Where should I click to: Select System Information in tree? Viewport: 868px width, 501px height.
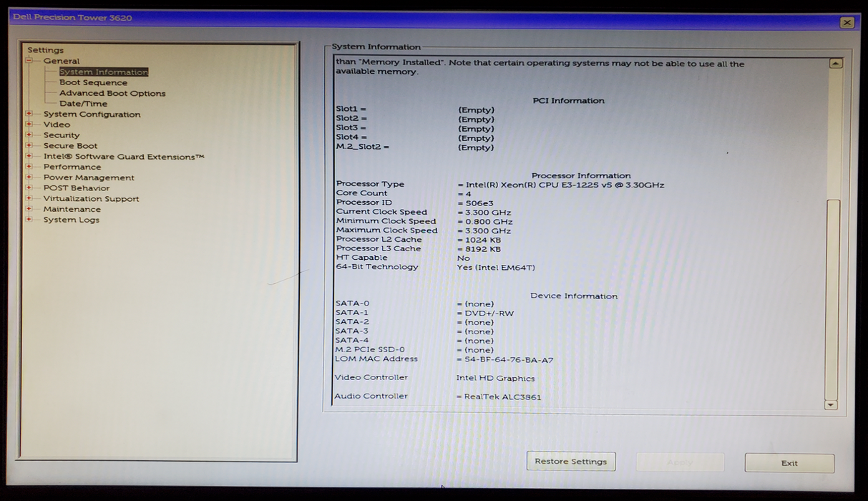click(x=104, y=72)
